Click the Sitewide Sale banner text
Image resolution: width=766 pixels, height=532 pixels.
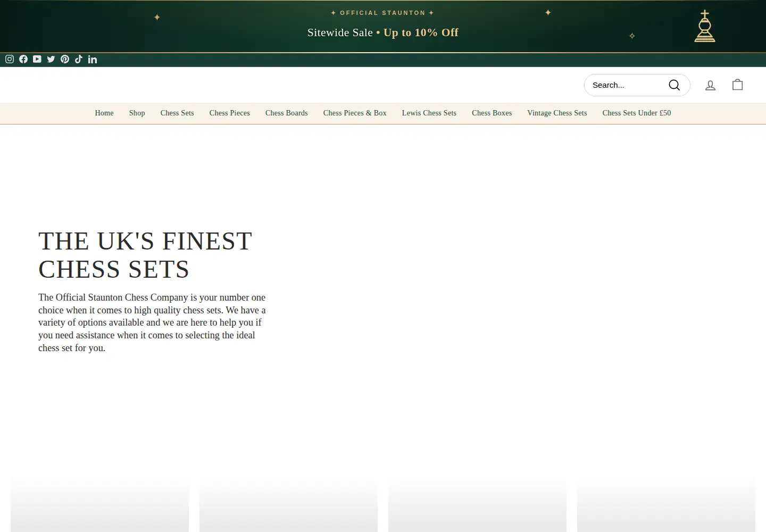(383, 32)
